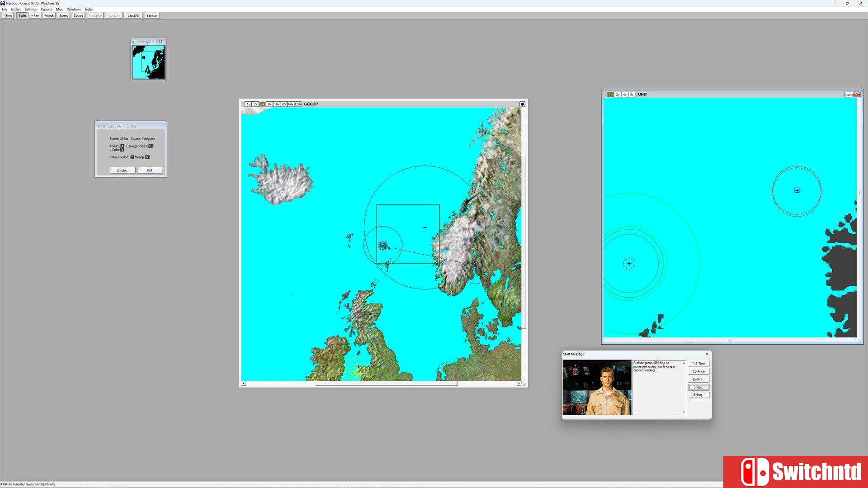Click the Staff Message text scroll down arrow

click(x=684, y=412)
